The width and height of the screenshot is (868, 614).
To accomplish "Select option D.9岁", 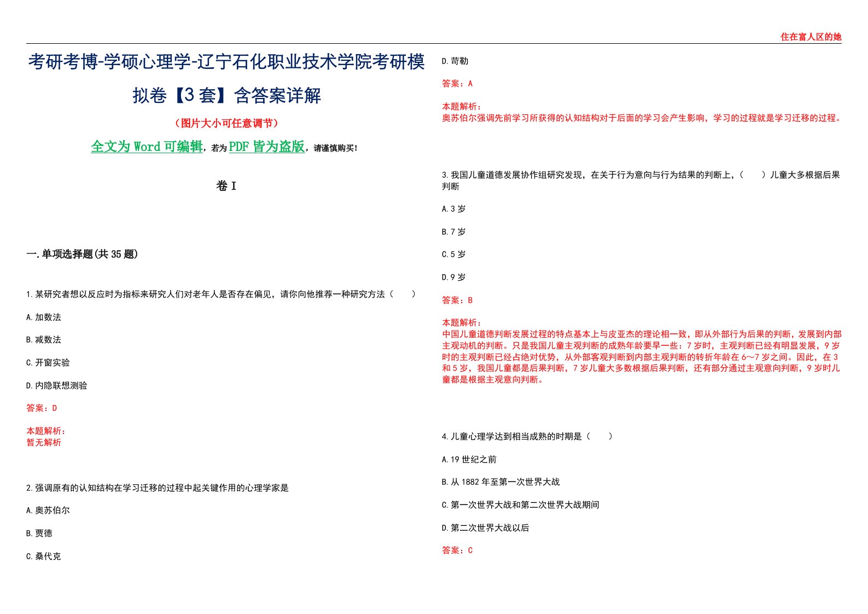I will click(454, 277).
